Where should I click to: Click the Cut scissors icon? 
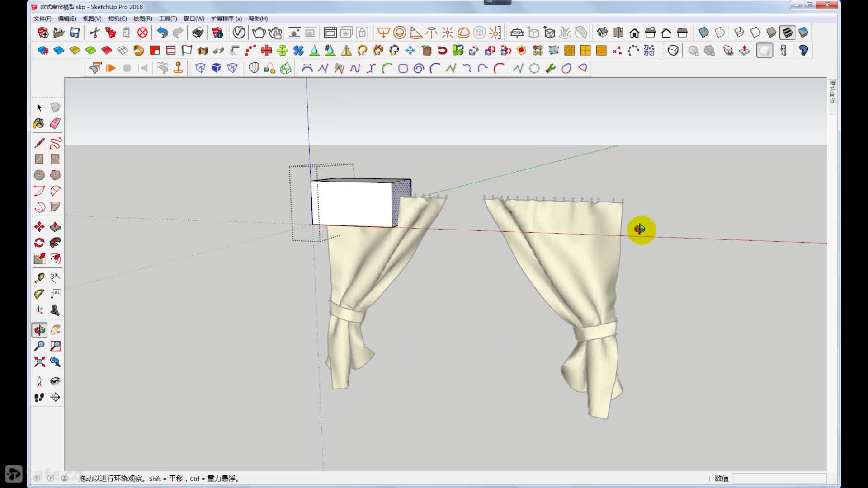[94, 33]
